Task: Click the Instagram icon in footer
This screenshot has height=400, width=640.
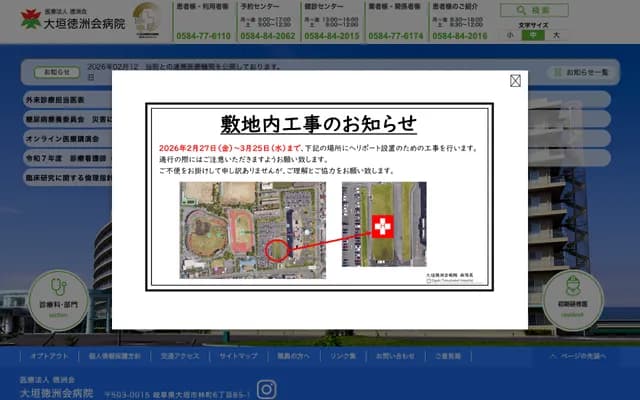Action: tap(266, 389)
